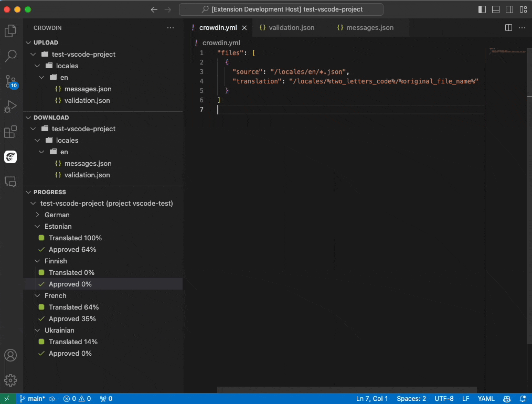
Task: Open editor More Actions ellipsis
Action: click(522, 28)
